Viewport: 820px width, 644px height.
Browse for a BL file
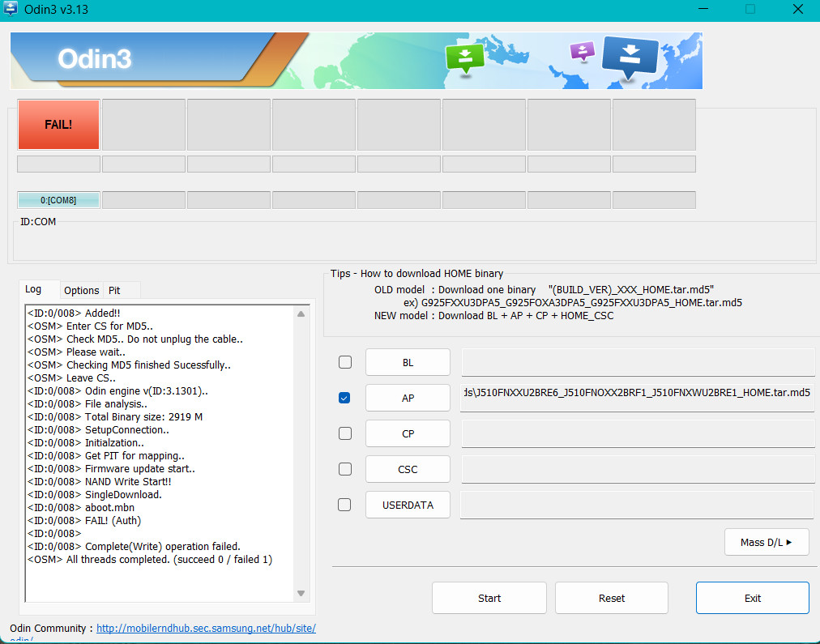(x=408, y=362)
